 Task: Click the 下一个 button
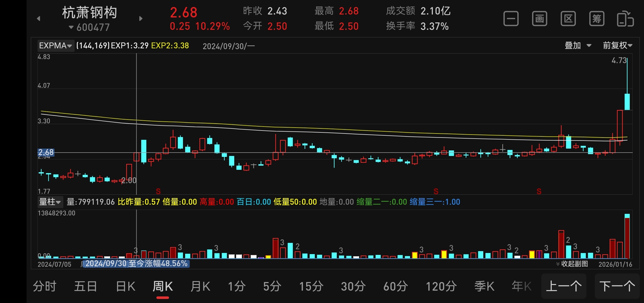[617, 286]
